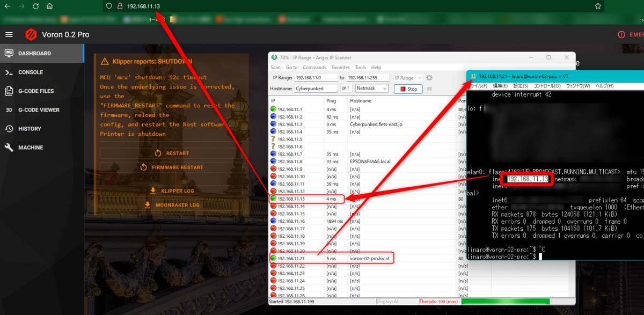Sort by the IP column header
The image size is (644, 315).
pos(296,100)
